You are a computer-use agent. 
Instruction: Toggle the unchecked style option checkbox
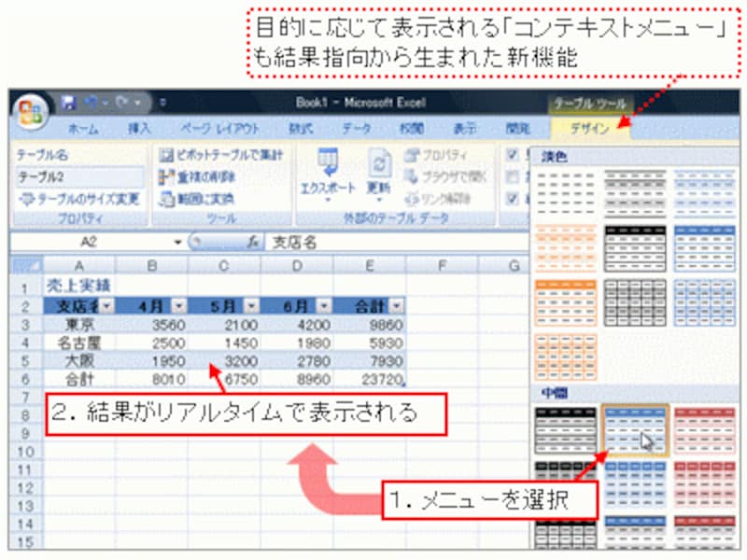(x=512, y=176)
